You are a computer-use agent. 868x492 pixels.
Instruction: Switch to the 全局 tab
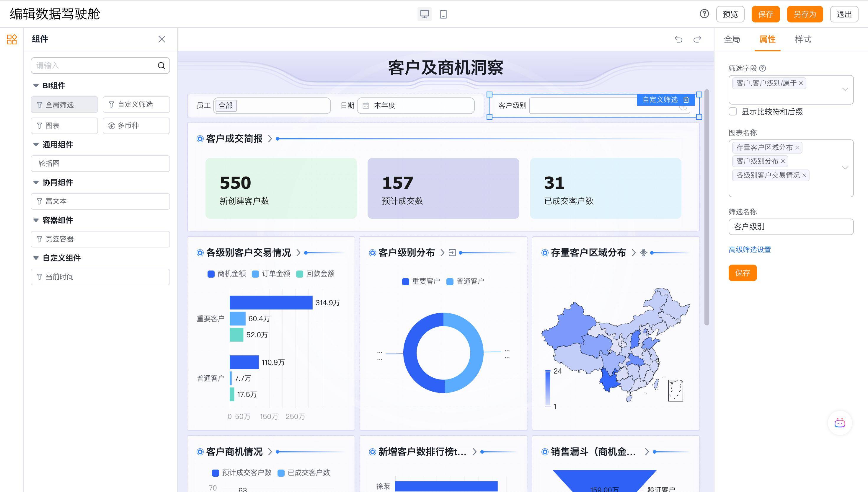(x=732, y=39)
